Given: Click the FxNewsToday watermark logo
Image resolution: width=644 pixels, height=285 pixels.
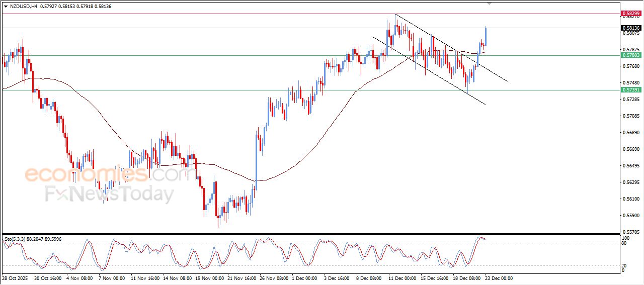Looking at the screenshot, I should pos(110,194).
